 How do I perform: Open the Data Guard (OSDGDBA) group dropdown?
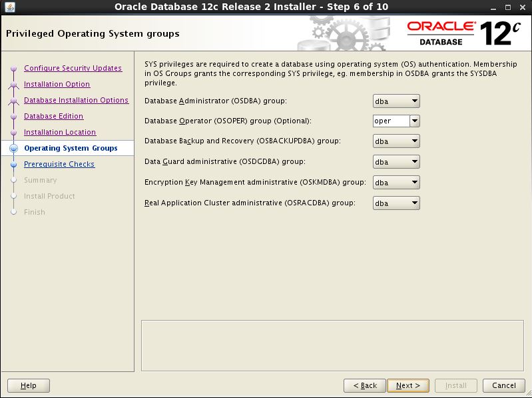pyautogui.click(x=396, y=162)
